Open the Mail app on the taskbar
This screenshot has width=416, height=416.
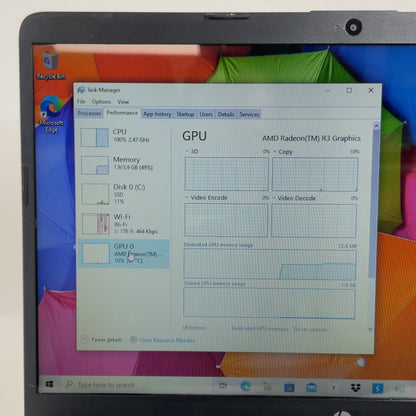(x=311, y=387)
